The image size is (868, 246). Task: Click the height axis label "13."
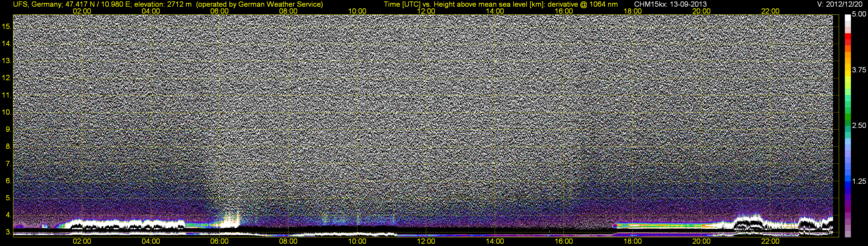pyautogui.click(x=7, y=61)
